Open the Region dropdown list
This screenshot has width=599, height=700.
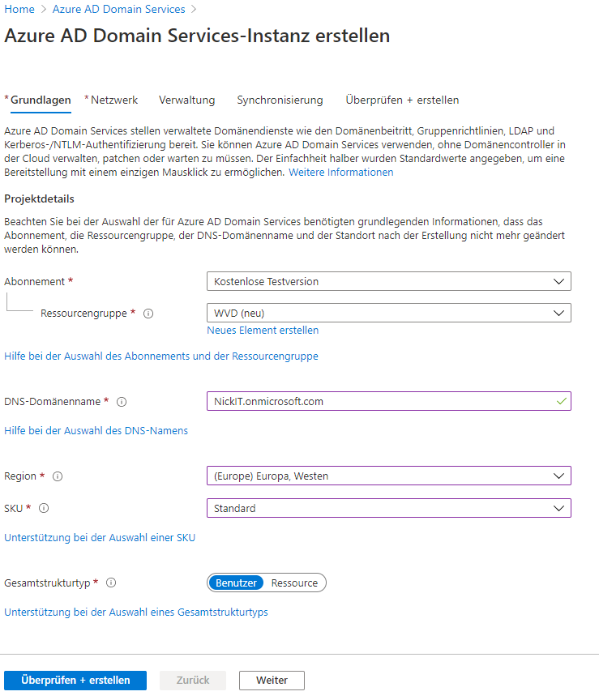pyautogui.click(x=388, y=476)
